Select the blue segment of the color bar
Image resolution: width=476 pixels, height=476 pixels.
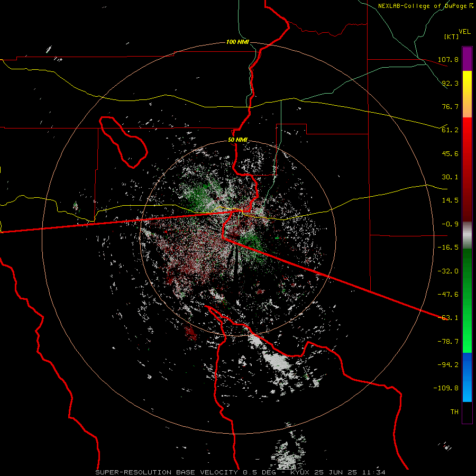click(467, 377)
